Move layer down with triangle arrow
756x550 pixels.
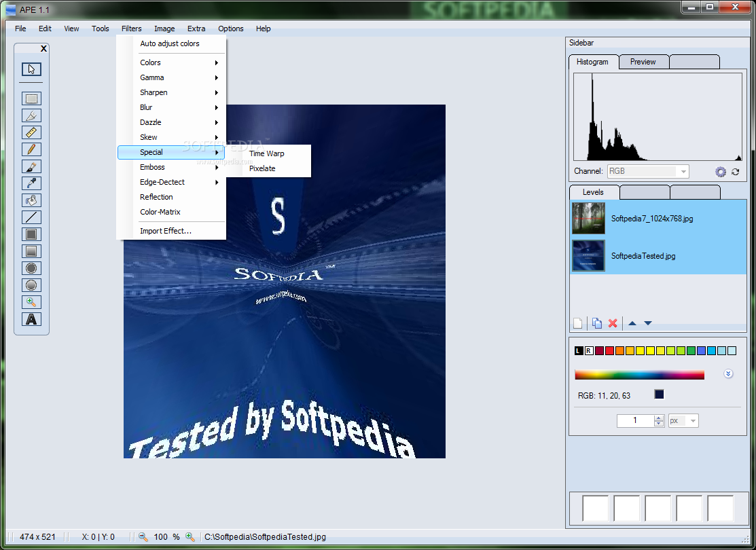click(648, 323)
